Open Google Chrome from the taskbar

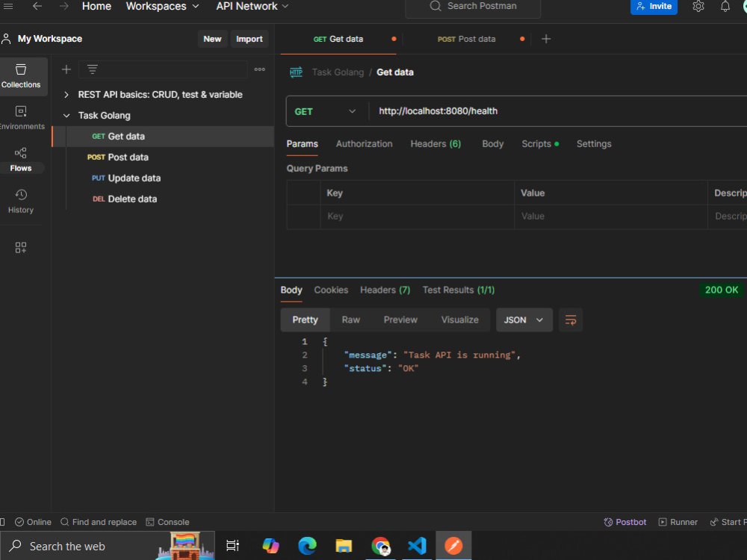pos(380,546)
